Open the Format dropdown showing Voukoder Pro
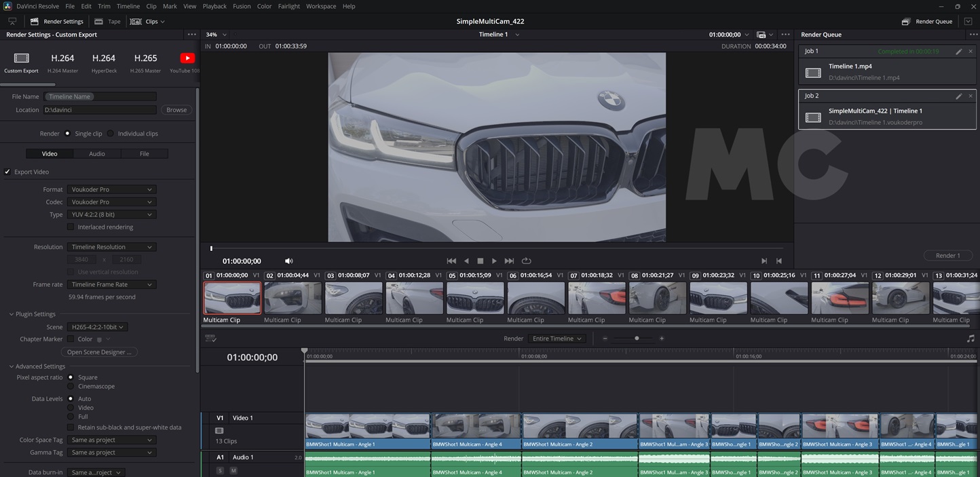This screenshot has height=477, width=980. [111, 190]
